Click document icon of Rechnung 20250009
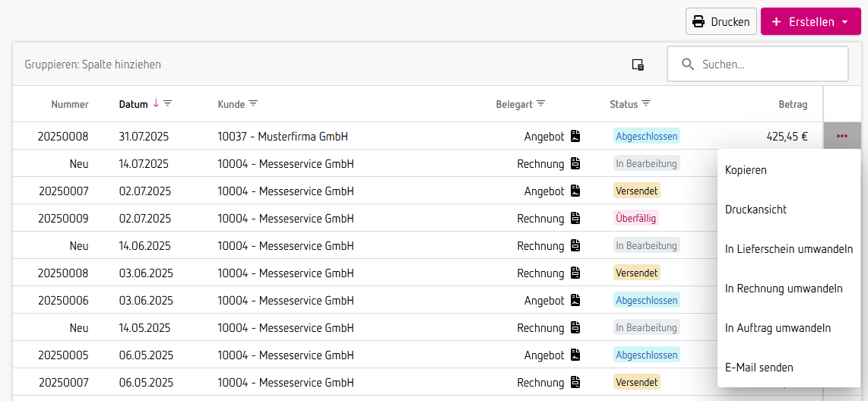This screenshot has height=401, width=868. 575,219
